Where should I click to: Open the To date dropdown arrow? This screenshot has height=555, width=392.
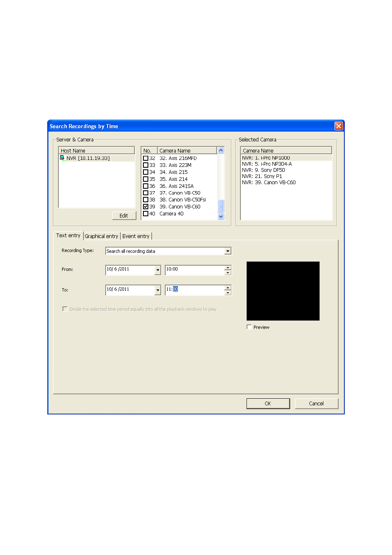pyautogui.click(x=158, y=290)
